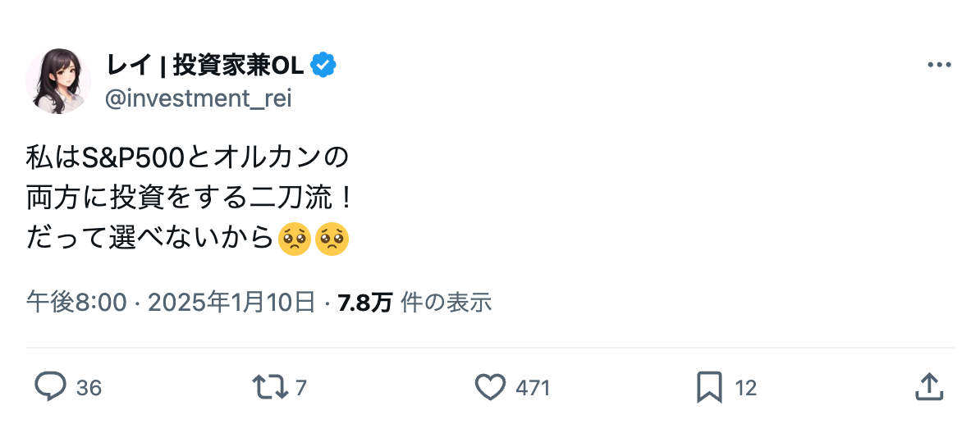
Task: Open the profile name レイ | 投資家兼OL
Action: point(204,65)
